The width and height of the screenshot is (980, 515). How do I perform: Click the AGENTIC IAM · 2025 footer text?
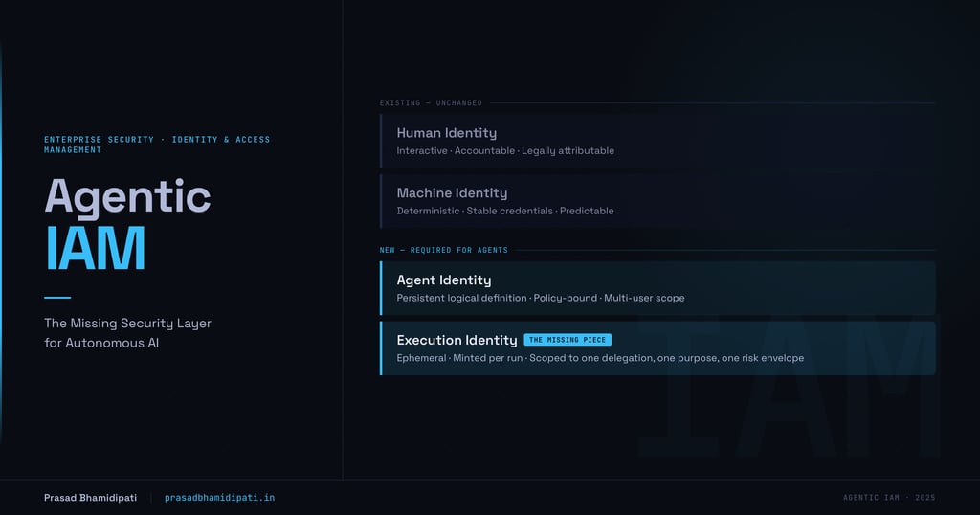click(889, 498)
